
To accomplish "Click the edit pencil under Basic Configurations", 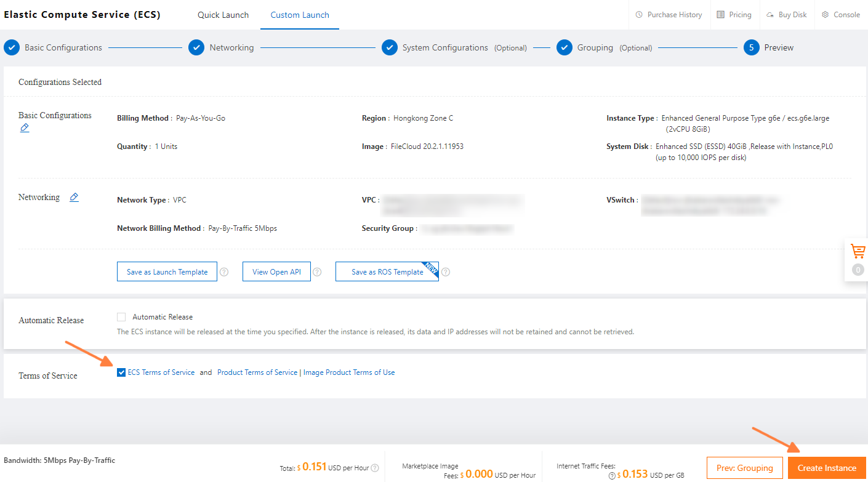I will point(25,128).
